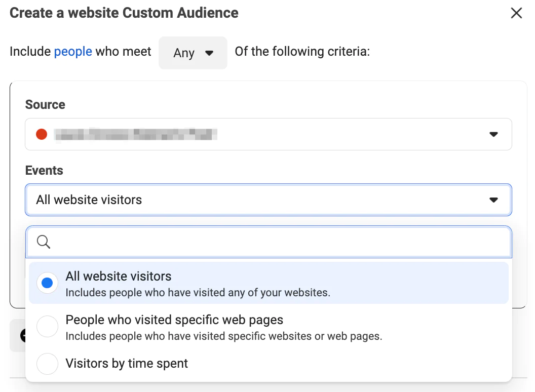Image resolution: width=535 pixels, height=392 pixels.
Task: Select the specific web pages radio button
Action: (47, 327)
